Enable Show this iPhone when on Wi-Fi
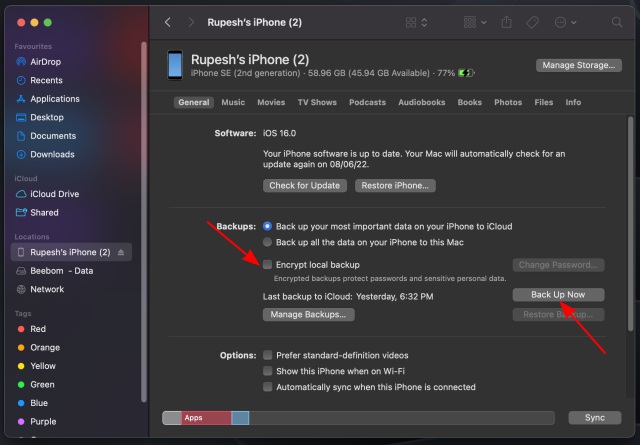The width and height of the screenshot is (640, 445). [268, 371]
